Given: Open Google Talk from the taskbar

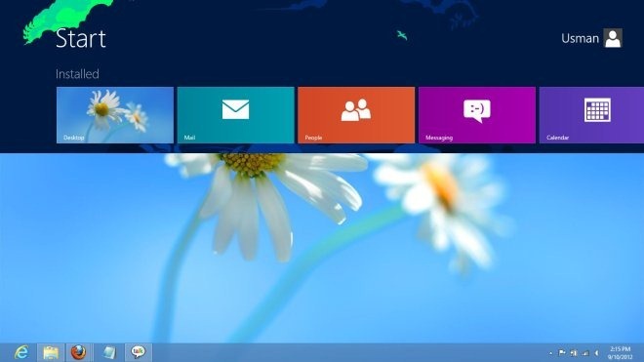Looking at the screenshot, I should 138,352.
